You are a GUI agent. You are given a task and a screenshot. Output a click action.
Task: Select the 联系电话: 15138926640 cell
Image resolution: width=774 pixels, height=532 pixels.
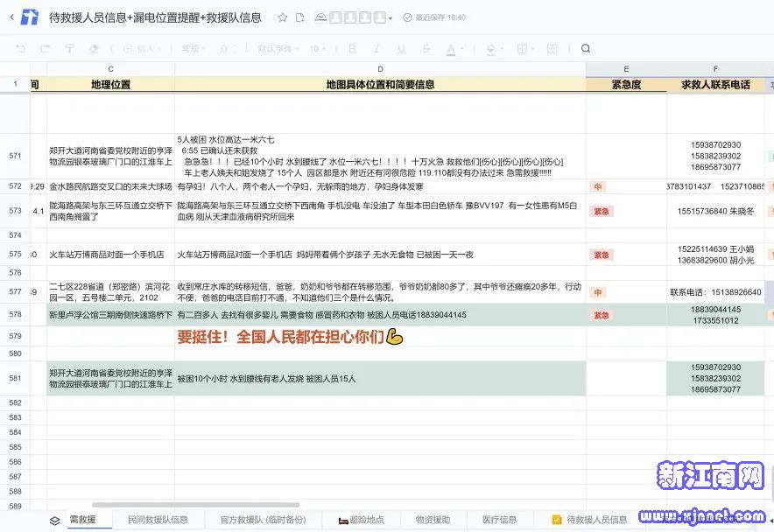tap(715, 292)
